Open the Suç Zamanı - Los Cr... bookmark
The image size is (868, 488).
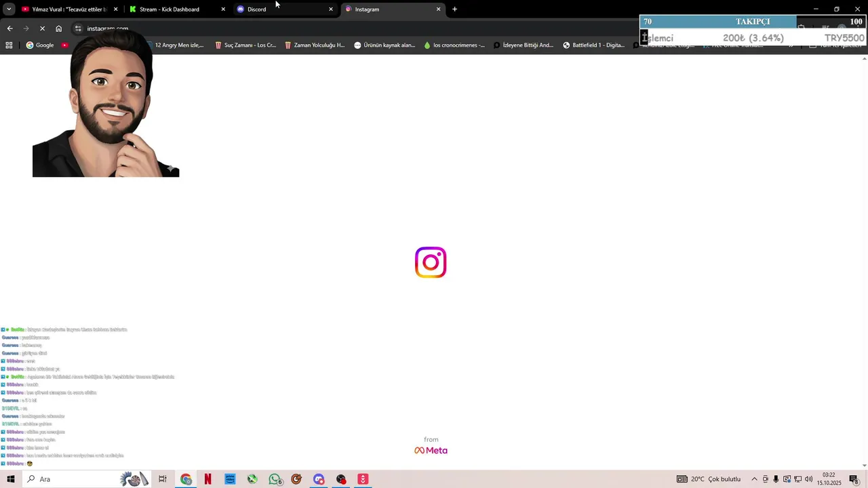245,45
